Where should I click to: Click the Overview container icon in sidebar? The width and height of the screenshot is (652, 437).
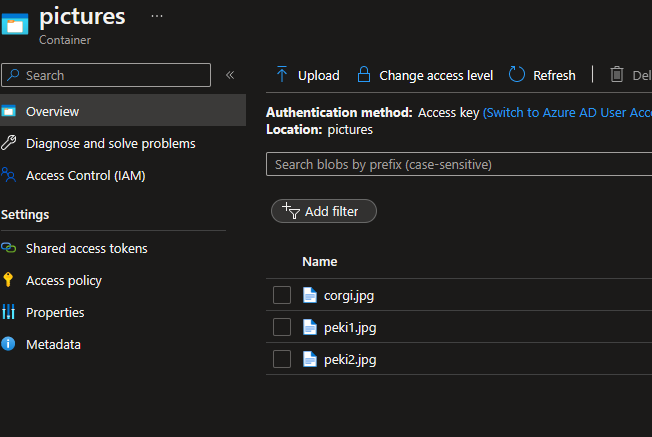tap(9, 111)
